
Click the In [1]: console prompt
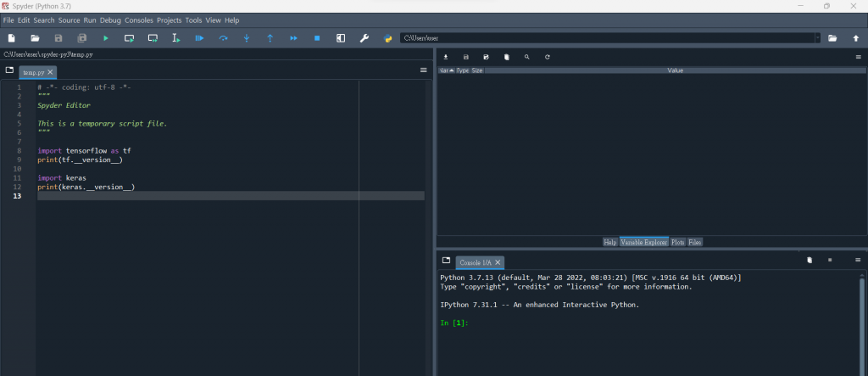pos(454,323)
